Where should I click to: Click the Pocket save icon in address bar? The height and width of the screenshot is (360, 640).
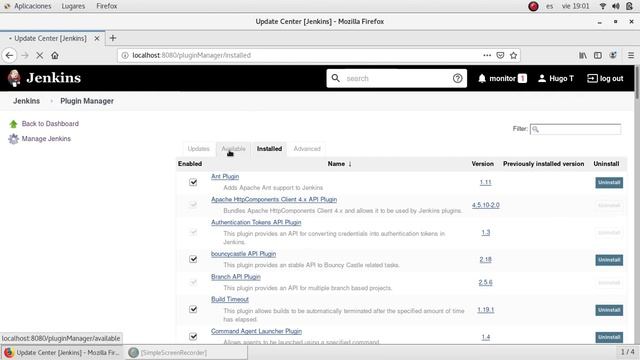[x=500, y=55]
